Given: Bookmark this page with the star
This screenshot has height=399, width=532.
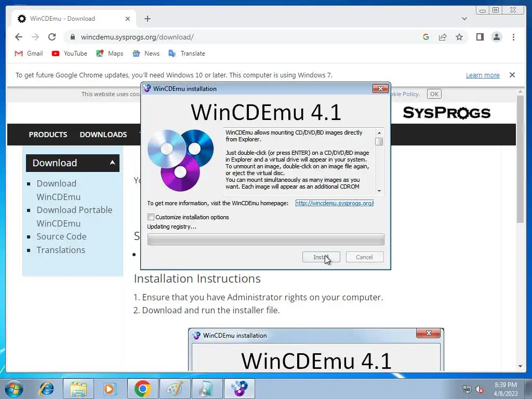Looking at the screenshot, I should [459, 37].
